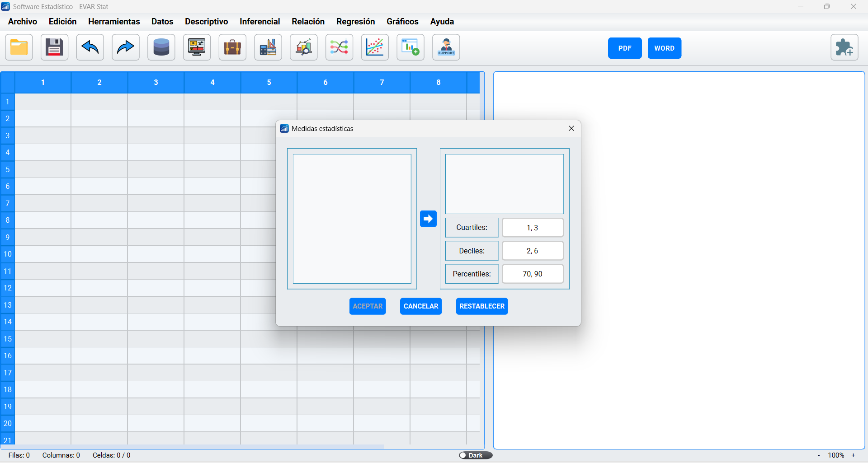Increase zoom with the plus button
The width and height of the screenshot is (868, 463).
coord(854,455)
